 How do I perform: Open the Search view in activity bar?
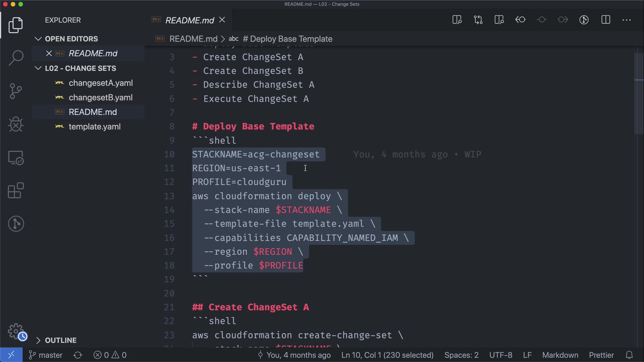16,58
